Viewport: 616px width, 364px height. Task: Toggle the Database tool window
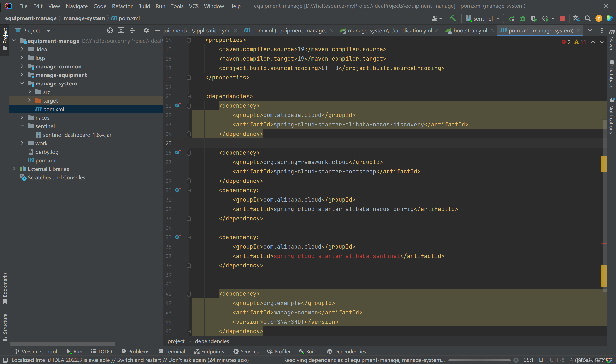pyautogui.click(x=612, y=74)
